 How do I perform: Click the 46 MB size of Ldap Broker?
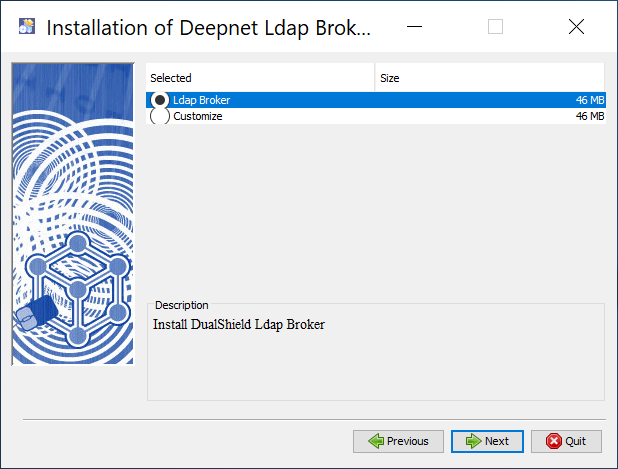589,100
